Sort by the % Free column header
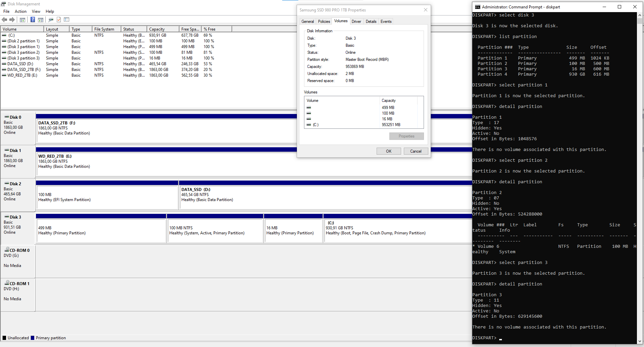Viewport: 644px width, 347px height. pyautogui.click(x=216, y=29)
